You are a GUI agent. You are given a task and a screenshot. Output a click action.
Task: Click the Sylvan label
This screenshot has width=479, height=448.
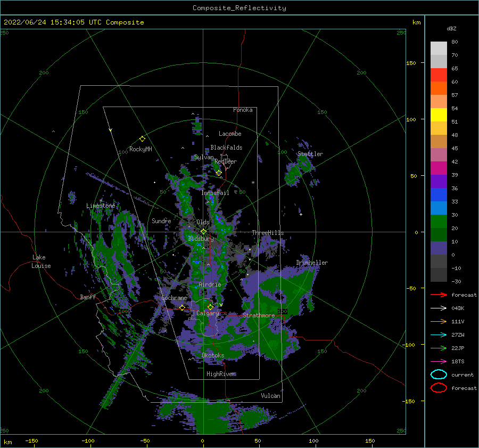coord(204,158)
